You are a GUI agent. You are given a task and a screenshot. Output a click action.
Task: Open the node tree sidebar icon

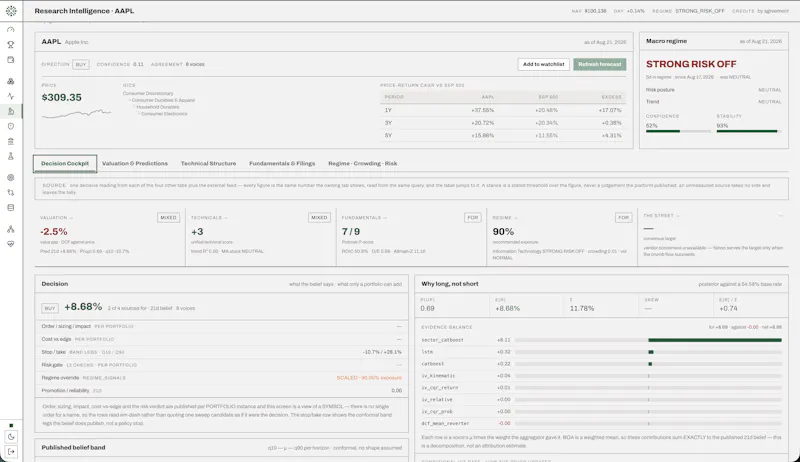coord(11,229)
